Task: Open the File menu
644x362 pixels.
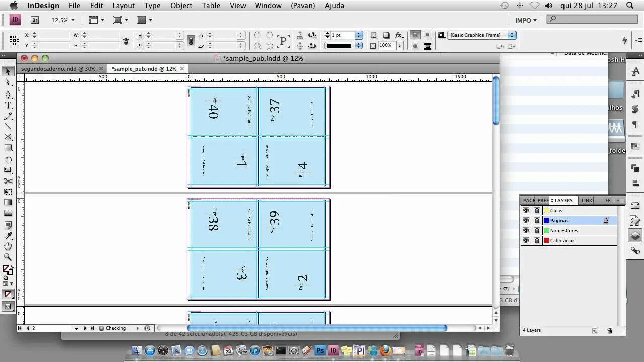Action: (74, 6)
